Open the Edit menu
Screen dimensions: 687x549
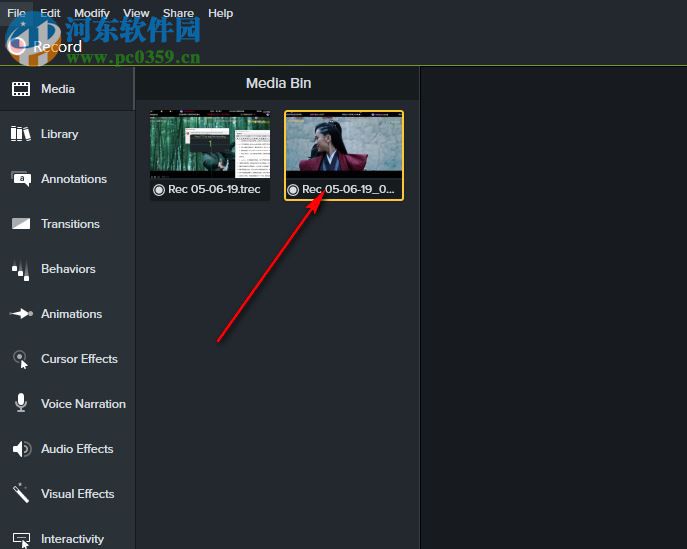50,13
